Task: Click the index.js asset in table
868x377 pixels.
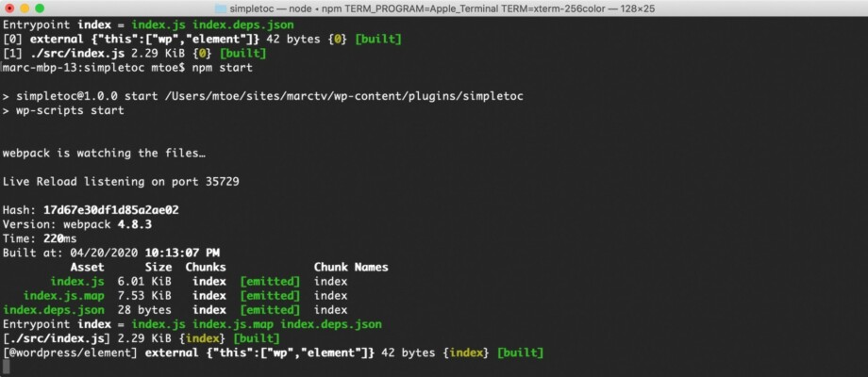Action: coord(77,282)
